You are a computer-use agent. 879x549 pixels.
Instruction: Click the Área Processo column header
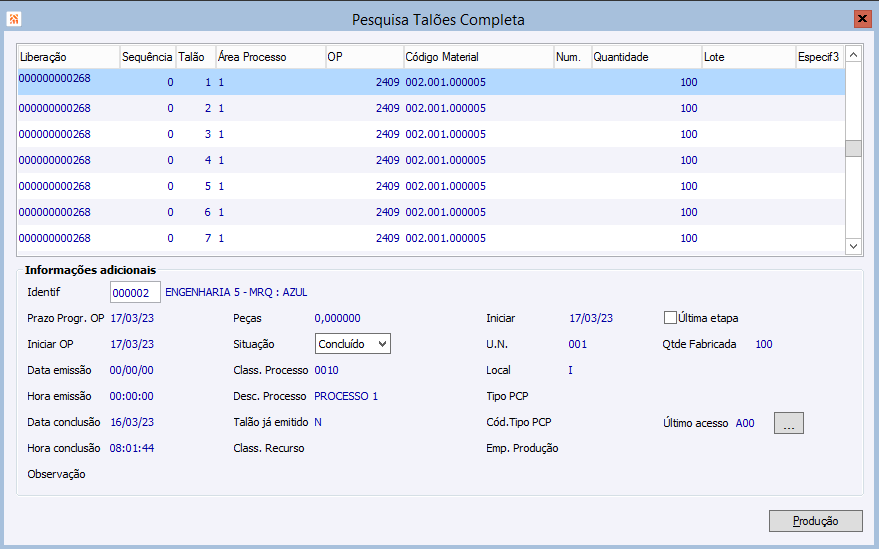(x=271, y=57)
